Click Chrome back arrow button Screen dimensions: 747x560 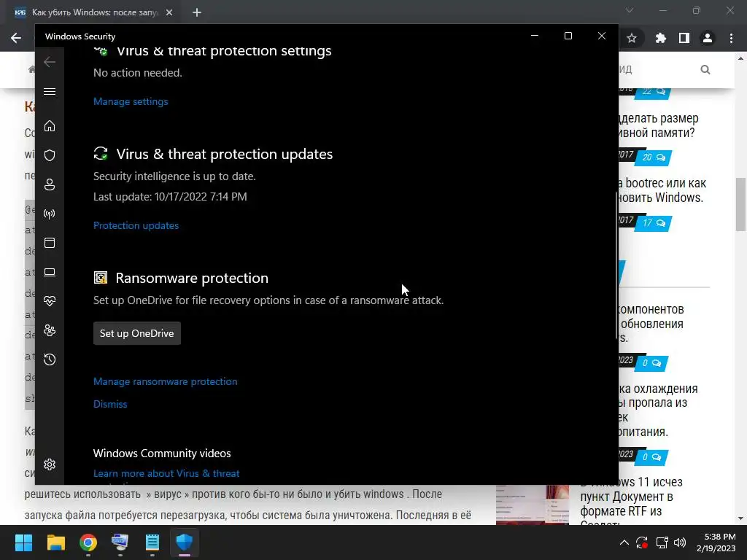16,38
